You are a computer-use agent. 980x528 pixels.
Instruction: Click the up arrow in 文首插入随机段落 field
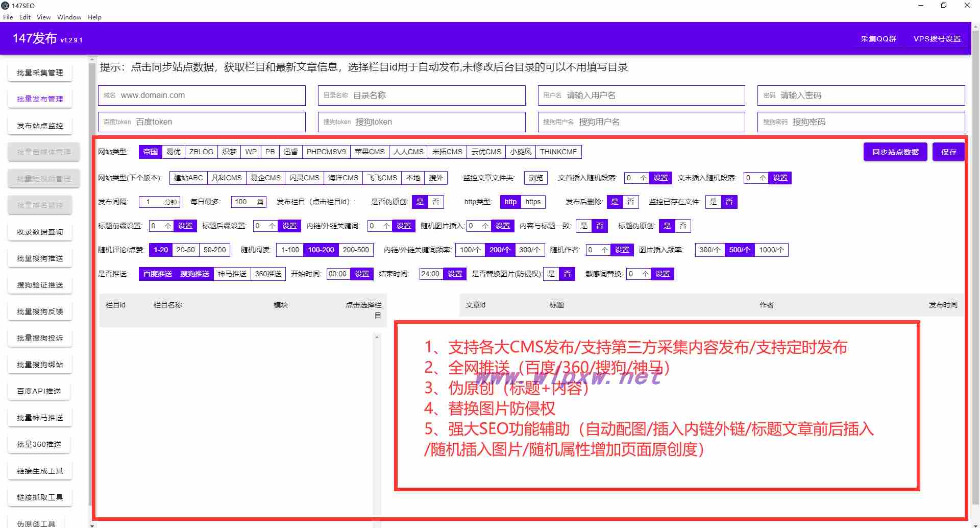[643, 178]
